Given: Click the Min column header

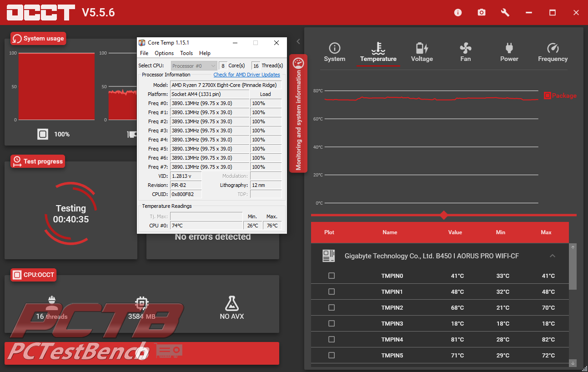Looking at the screenshot, I should 501,232.
